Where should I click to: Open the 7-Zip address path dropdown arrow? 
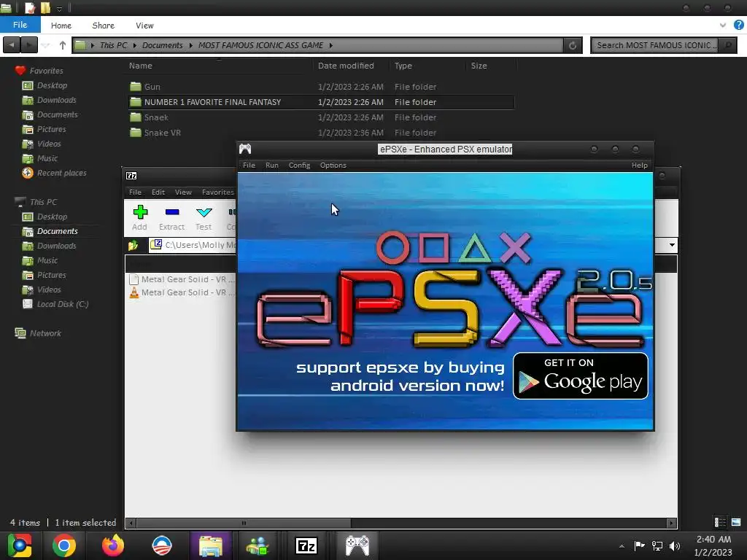672,245
